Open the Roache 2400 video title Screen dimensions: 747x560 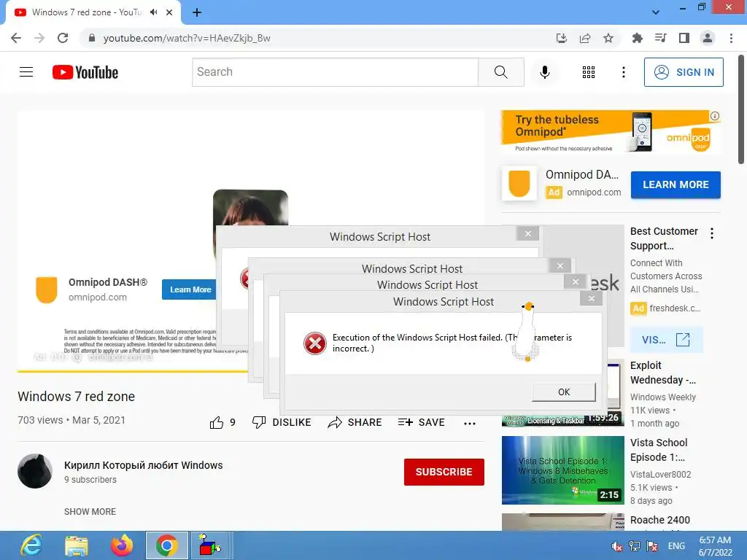click(x=659, y=520)
